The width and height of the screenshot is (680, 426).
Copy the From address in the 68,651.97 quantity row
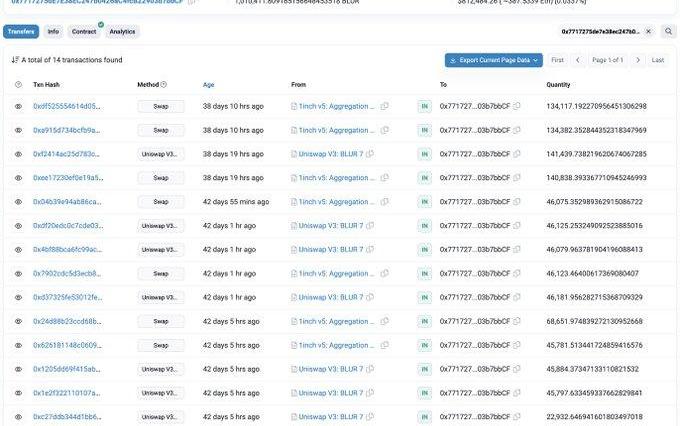[x=385, y=321]
